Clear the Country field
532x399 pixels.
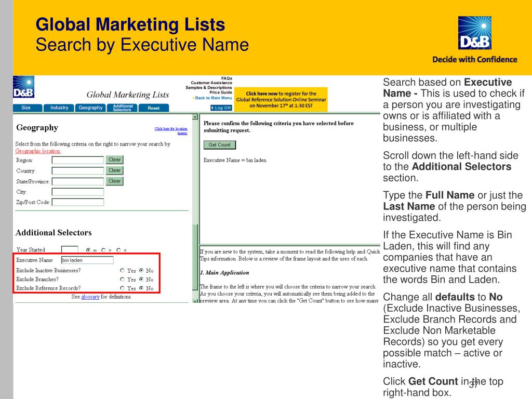[114, 170]
